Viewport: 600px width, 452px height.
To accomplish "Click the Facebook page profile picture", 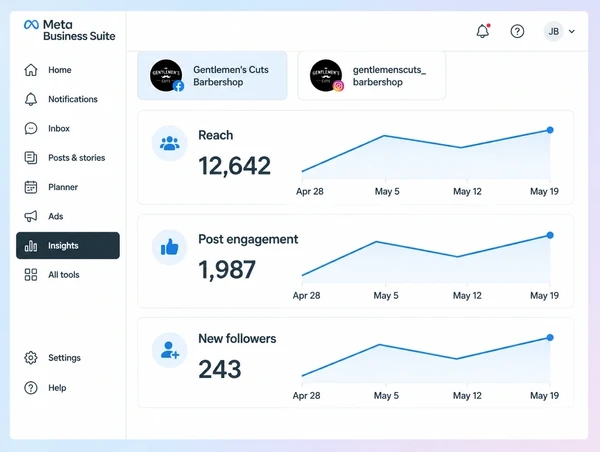I will [x=166, y=75].
